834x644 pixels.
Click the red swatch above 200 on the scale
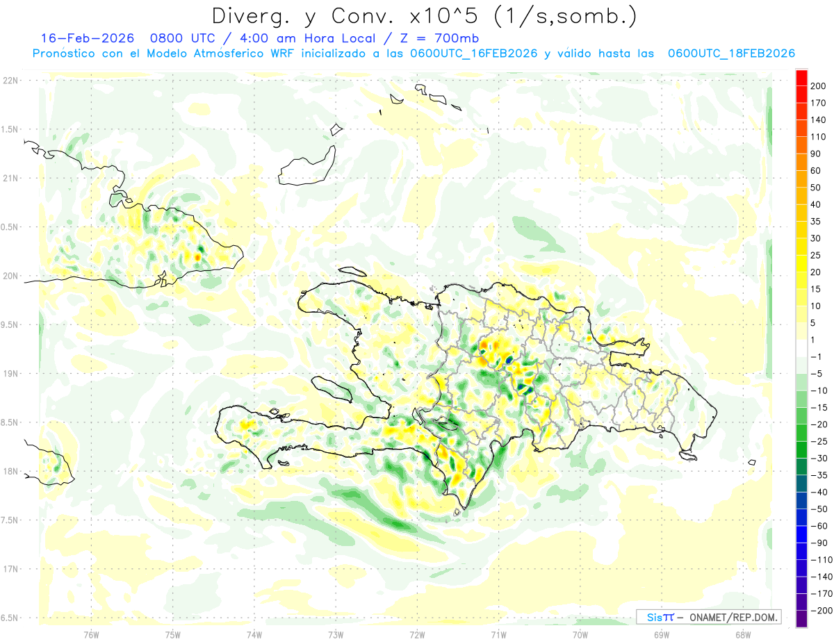(801, 77)
